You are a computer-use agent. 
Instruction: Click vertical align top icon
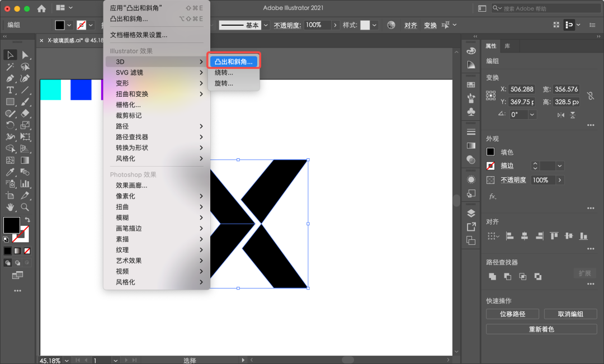[x=554, y=236]
